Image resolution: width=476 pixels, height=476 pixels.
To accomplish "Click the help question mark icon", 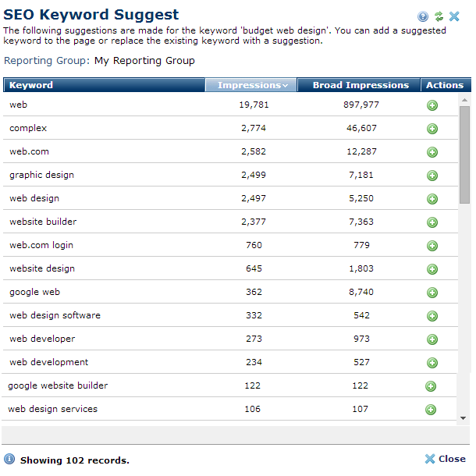I will point(423,16).
